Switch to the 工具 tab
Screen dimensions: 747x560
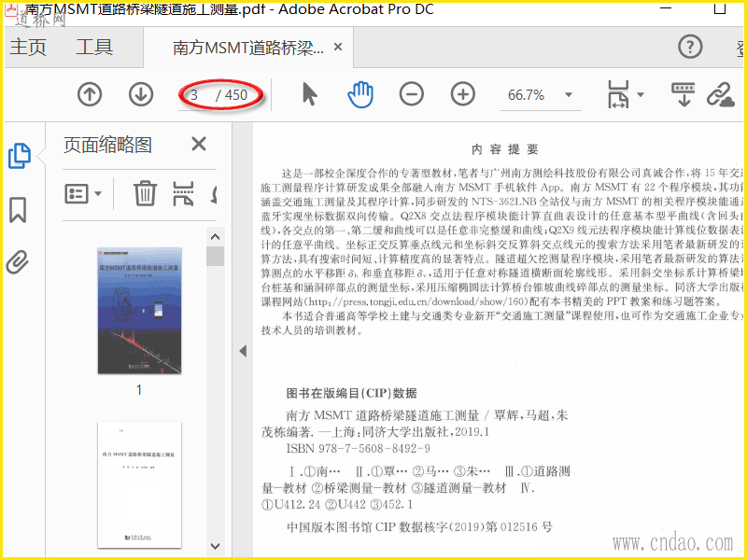tap(94, 47)
